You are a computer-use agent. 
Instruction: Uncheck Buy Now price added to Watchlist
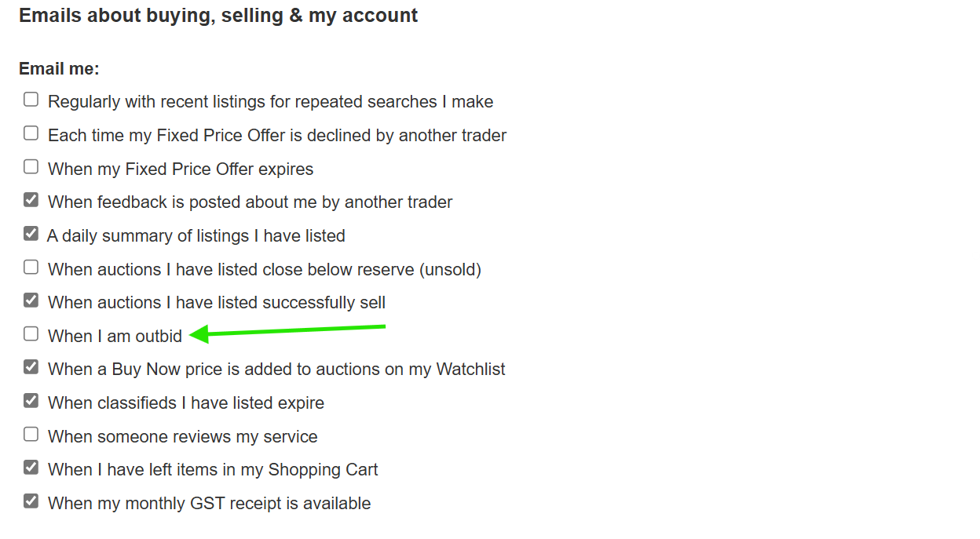point(31,367)
